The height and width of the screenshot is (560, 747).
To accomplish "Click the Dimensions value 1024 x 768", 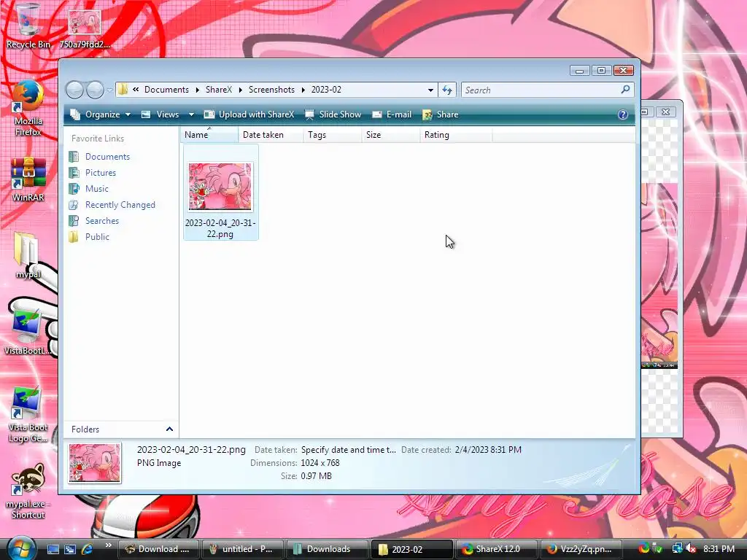I will tap(320, 463).
